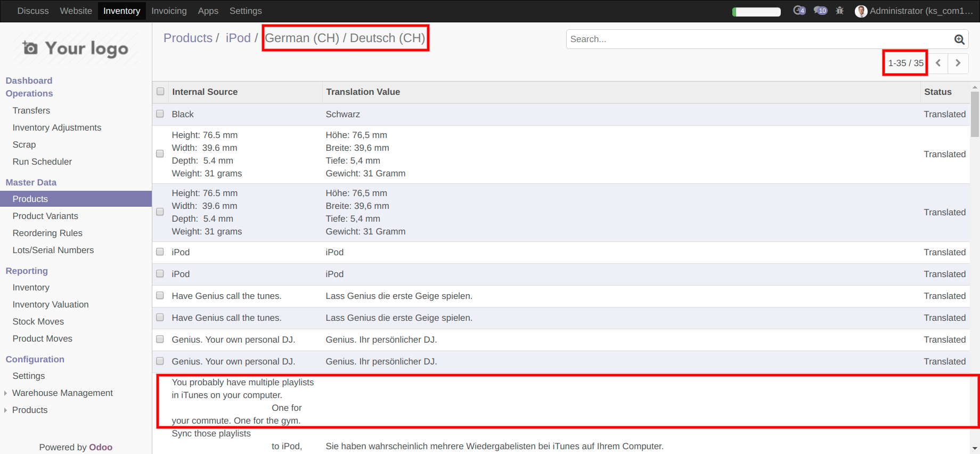This screenshot has width=980, height=454.
Task: Check first 'Have Genius call the tunes' row
Action: click(160, 295)
